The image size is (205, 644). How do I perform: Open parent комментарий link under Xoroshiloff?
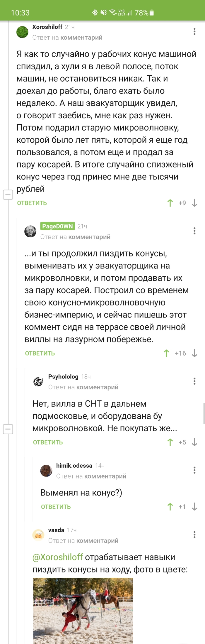pyautogui.click(x=81, y=38)
